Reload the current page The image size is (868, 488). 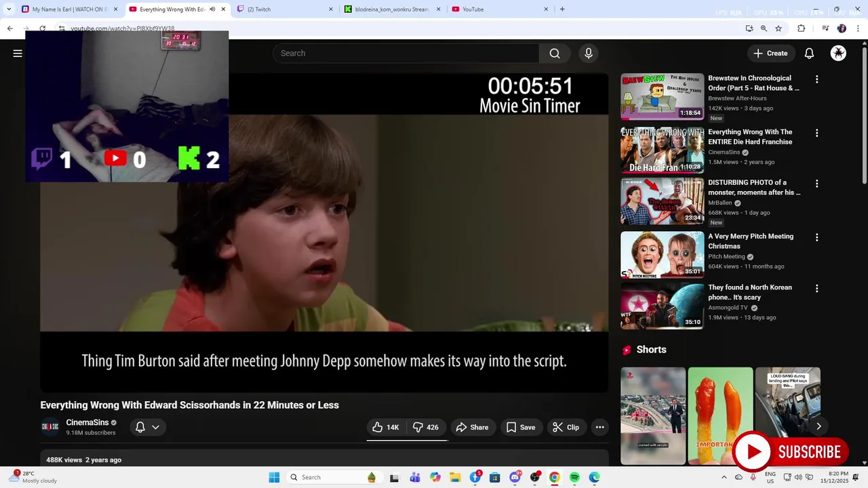(x=42, y=28)
